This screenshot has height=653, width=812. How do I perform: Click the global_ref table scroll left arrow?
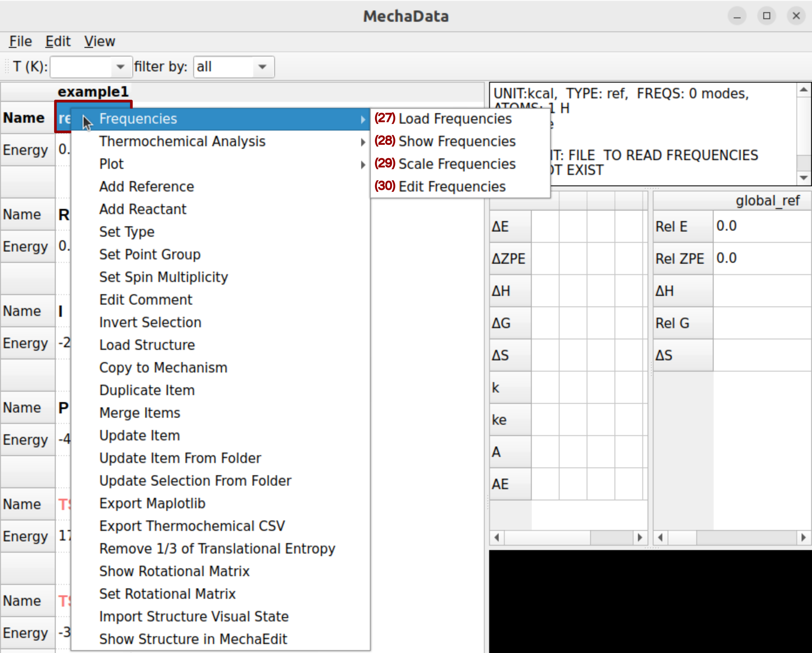point(660,537)
